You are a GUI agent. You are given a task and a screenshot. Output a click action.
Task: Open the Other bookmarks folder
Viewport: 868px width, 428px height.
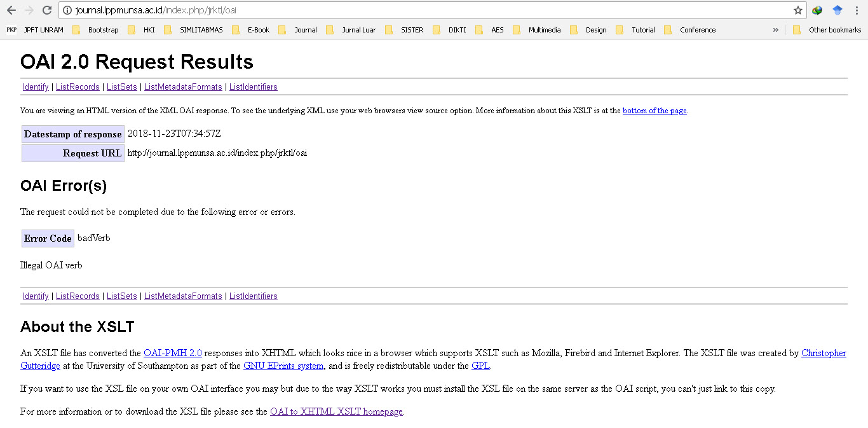pyautogui.click(x=827, y=30)
